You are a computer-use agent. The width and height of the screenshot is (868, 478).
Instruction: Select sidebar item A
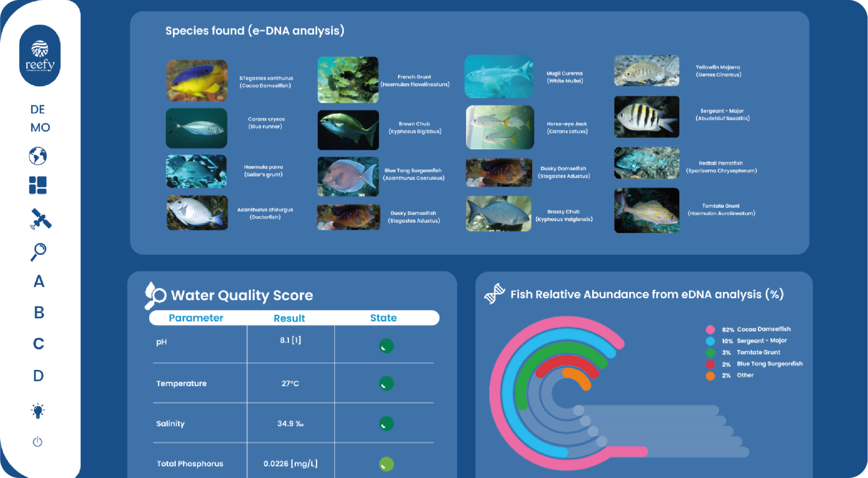coord(39,281)
